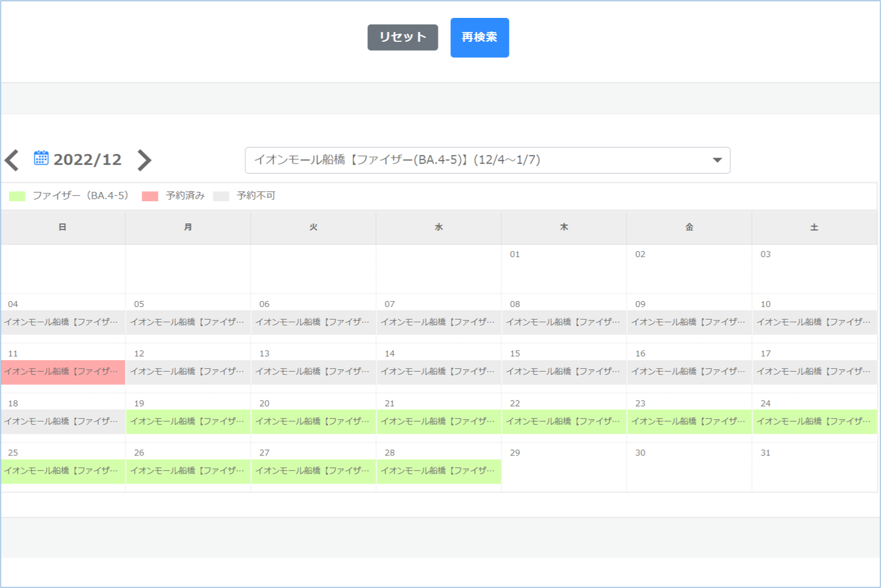The height and width of the screenshot is (588, 881).
Task: Click unavailable slot on day 04
Action: (63, 322)
